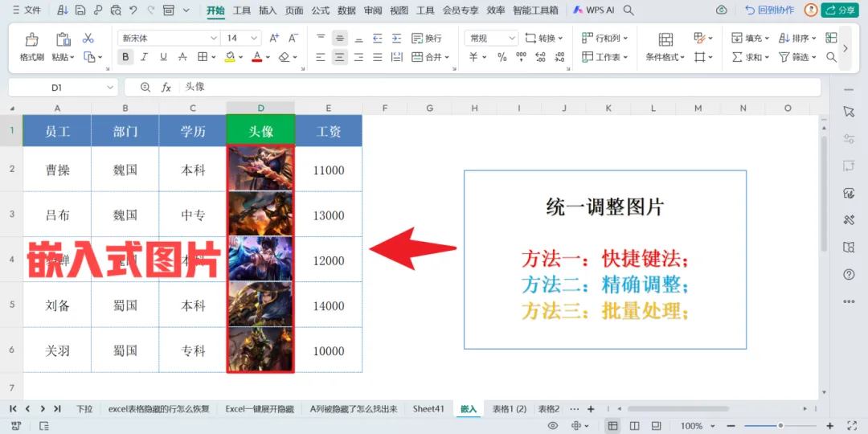
Task: Open Rows and Columns (行和列) menu
Action: coord(605,39)
